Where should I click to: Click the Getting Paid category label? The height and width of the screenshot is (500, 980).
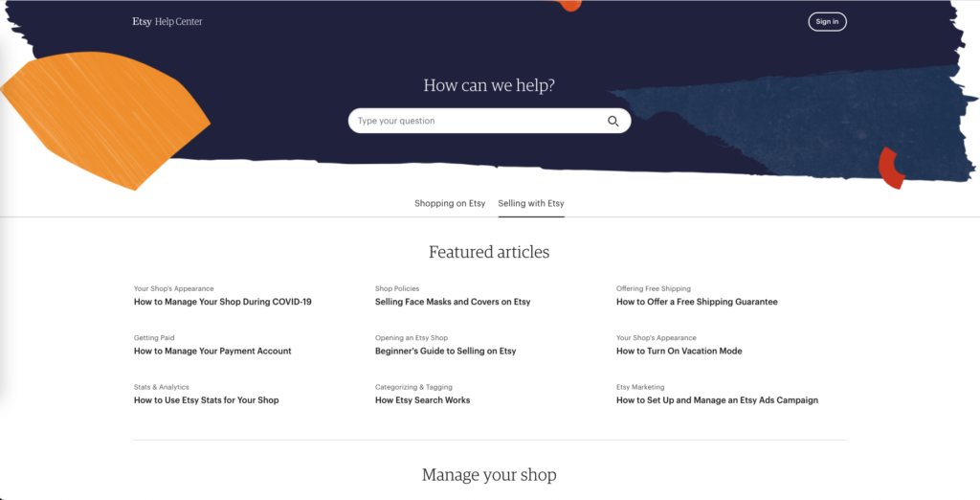point(154,338)
